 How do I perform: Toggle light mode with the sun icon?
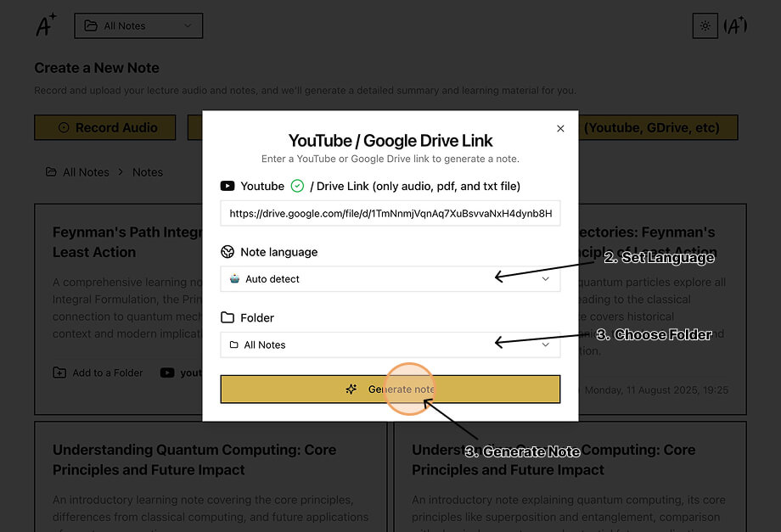tap(705, 25)
